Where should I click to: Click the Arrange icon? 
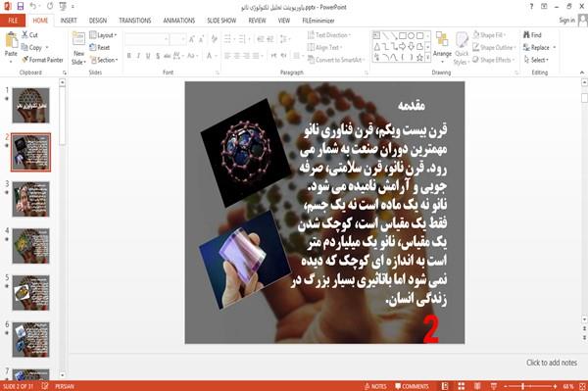(442, 39)
